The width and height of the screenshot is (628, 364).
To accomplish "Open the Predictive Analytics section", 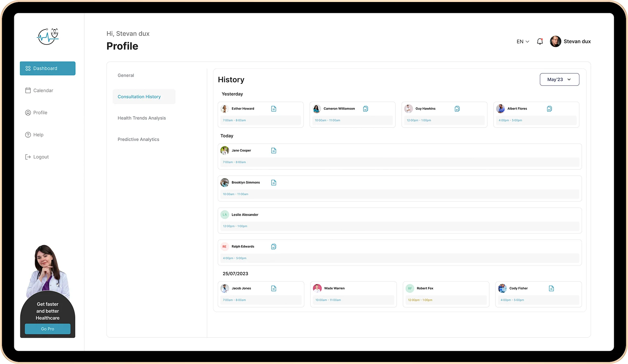I will tap(138, 139).
